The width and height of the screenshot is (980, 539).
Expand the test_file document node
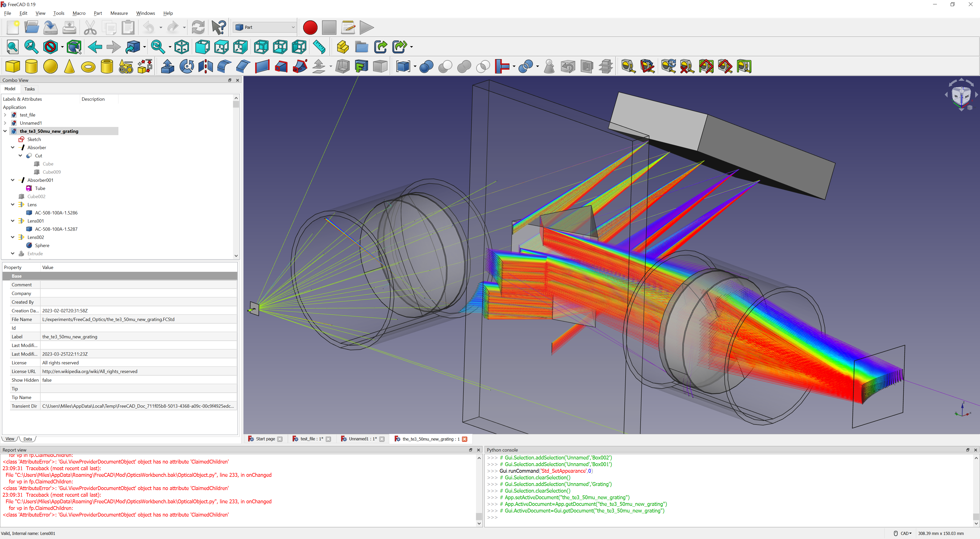pos(5,115)
